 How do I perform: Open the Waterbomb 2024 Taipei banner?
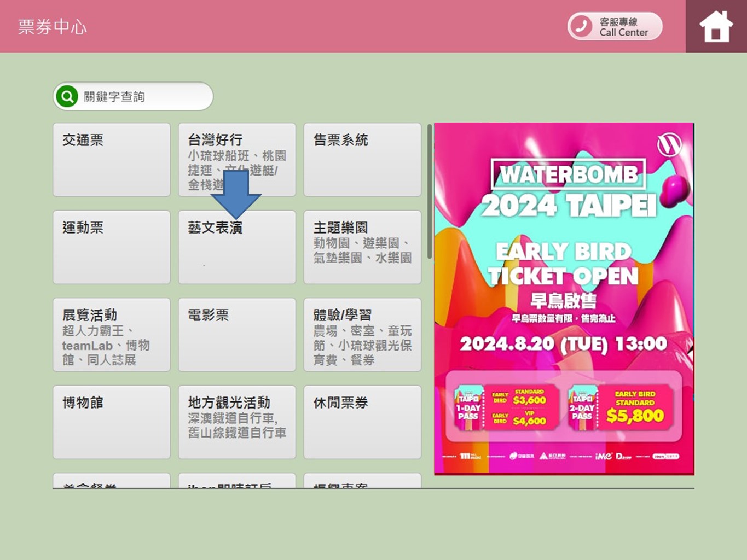564,299
